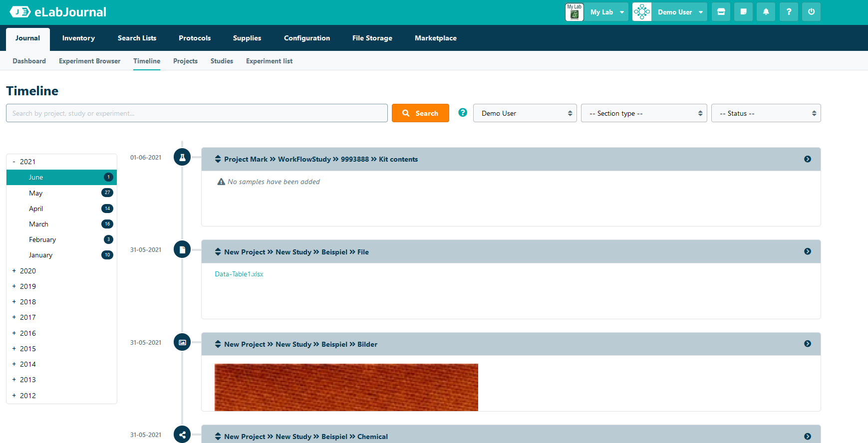Open the Section type dropdown
Image resolution: width=868 pixels, height=443 pixels.
[644, 113]
